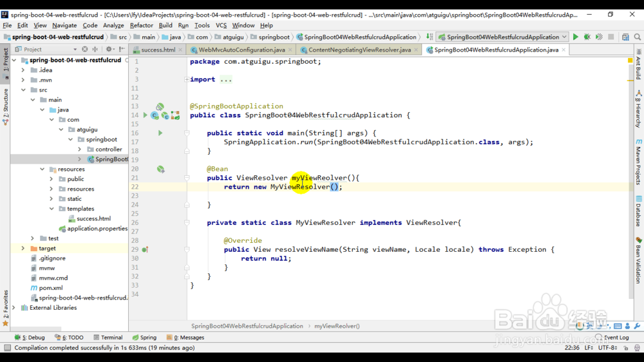Click Spring bean gutter icon on line 20
Viewport: 644px width, 362px height.
(160, 169)
